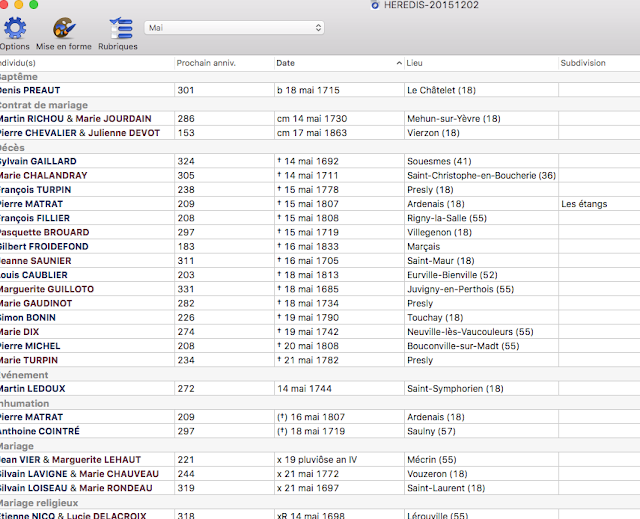Select the Pasquette BROUARD row
Screen dimensions: 640x519
coord(320,232)
